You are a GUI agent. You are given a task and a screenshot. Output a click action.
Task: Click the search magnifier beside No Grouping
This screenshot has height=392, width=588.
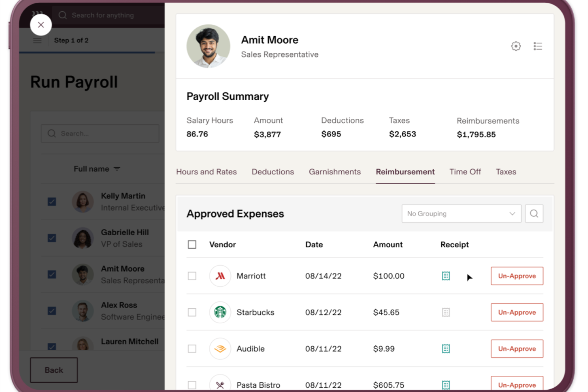pos(534,213)
